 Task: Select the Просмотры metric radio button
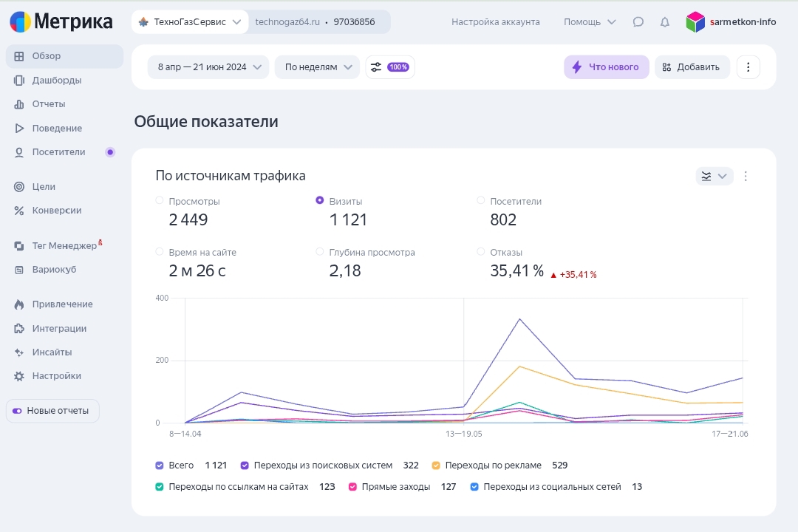pos(160,200)
